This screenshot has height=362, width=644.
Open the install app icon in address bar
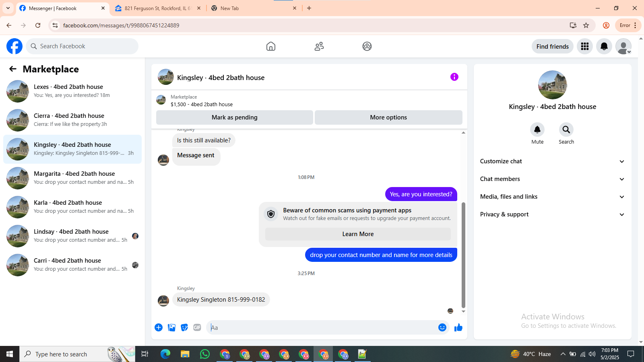coord(573,25)
